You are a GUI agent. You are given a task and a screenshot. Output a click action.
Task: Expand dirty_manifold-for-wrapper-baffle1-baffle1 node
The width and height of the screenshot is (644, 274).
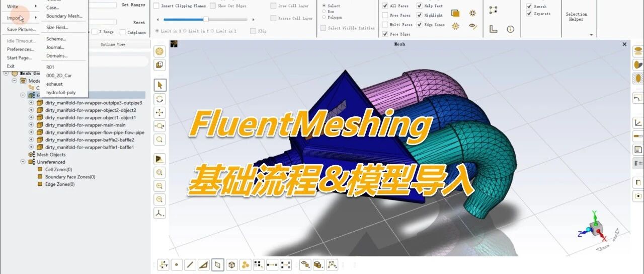(x=31, y=147)
